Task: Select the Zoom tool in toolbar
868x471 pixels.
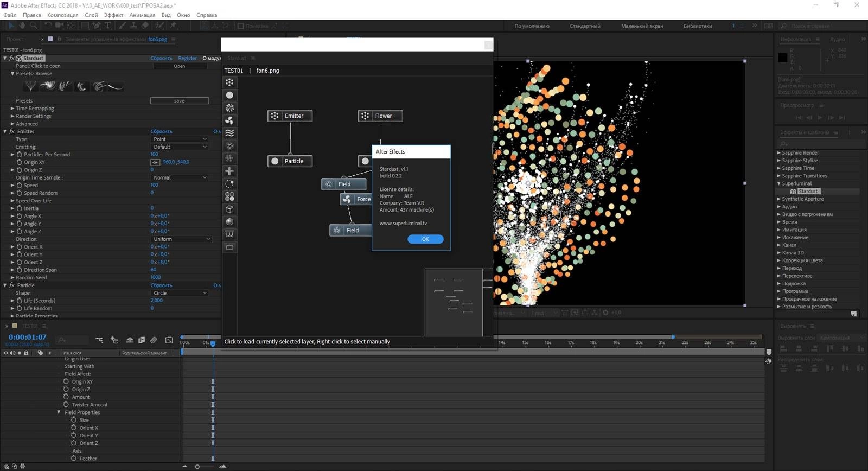Action: tap(34, 26)
